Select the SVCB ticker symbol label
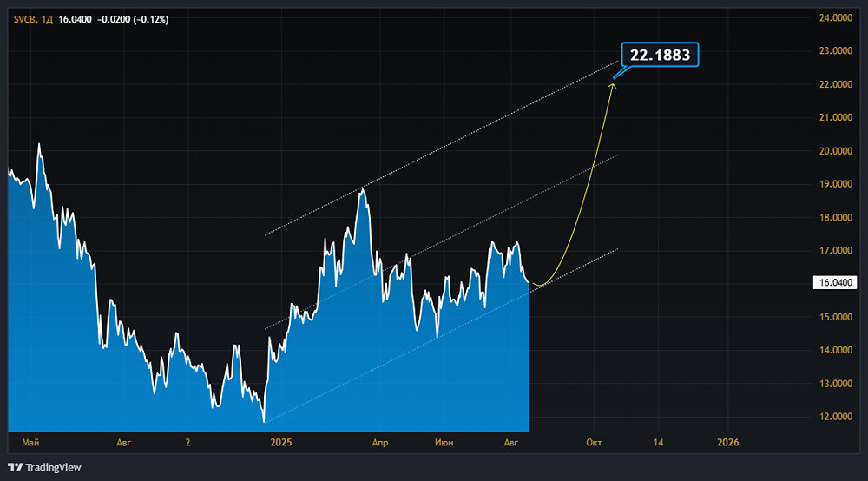868x481 pixels. 24,19
